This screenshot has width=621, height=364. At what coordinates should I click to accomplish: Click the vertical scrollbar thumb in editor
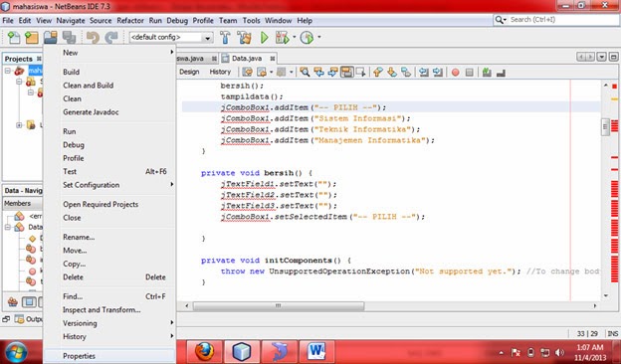pyautogui.click(x=605, y=127)
